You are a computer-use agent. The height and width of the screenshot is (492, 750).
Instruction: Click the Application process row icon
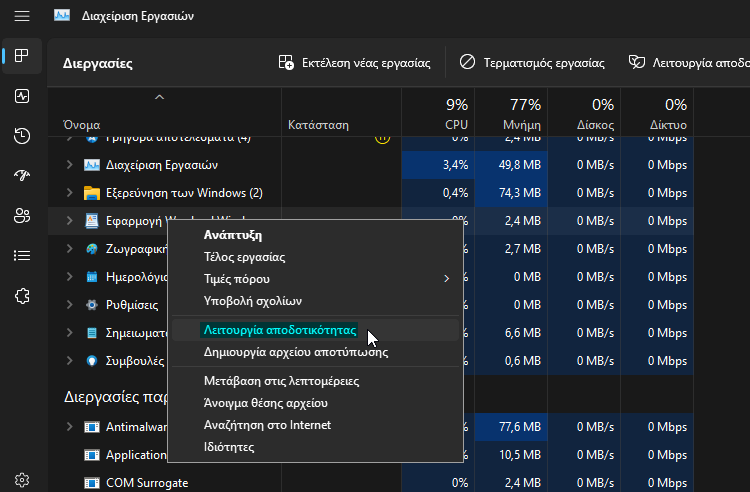click(92, 455)
